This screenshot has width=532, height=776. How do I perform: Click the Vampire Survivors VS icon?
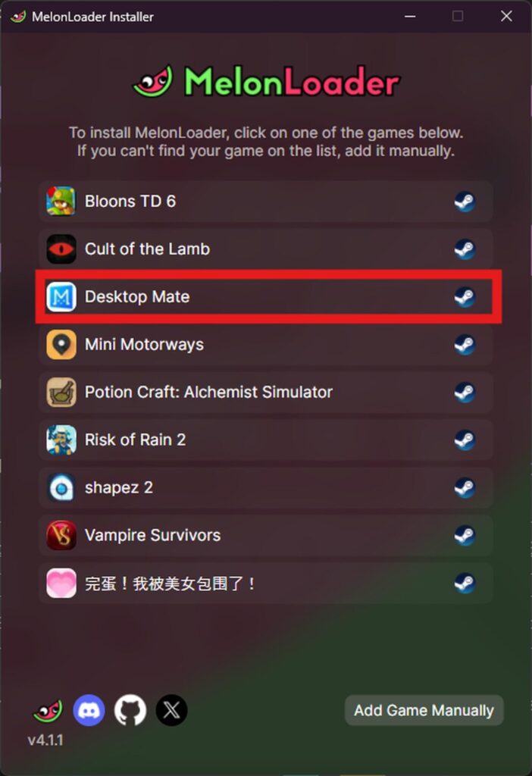coord(61,535)
